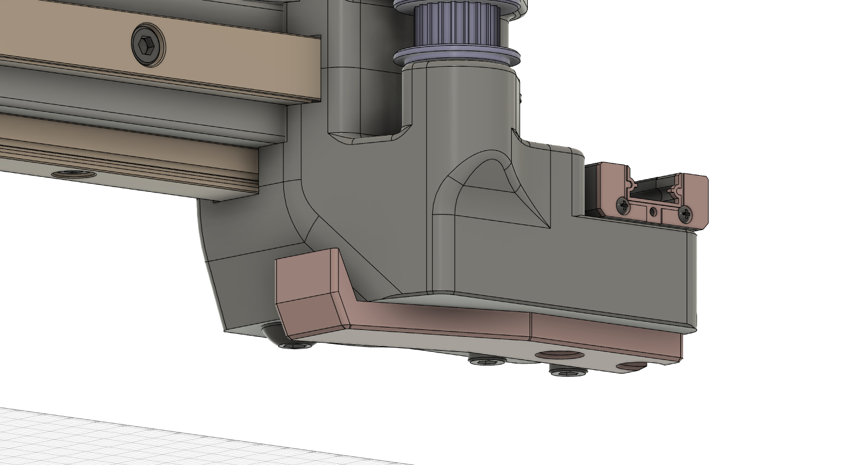Select the pulley's lower flange ring

(x=457, y=57)
